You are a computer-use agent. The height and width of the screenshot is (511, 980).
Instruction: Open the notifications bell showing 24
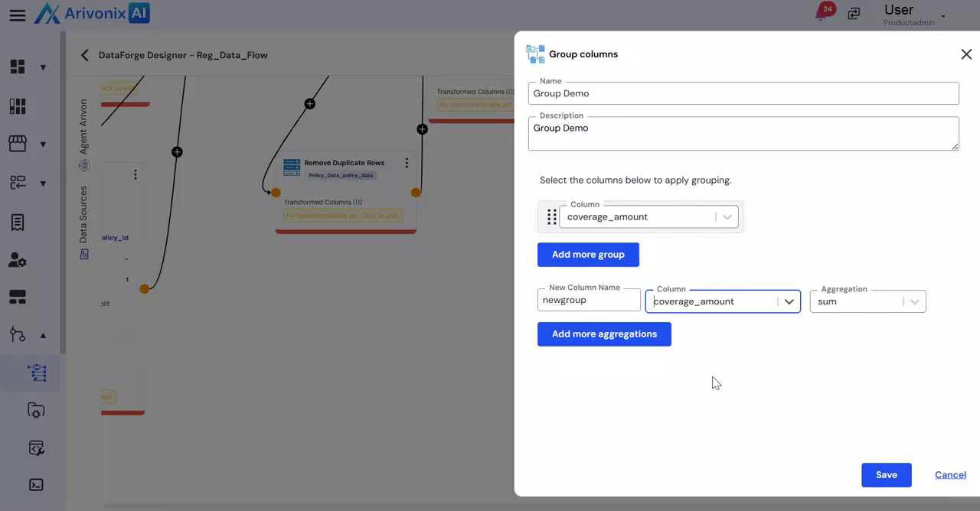point(822,14)
